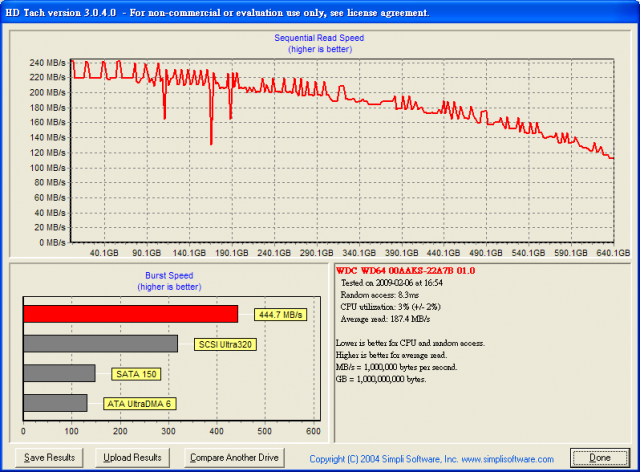The width and height of the screenshot is (640, 472).
Task: Click the 40.1GB axis label
Action: tap(104, 253)
